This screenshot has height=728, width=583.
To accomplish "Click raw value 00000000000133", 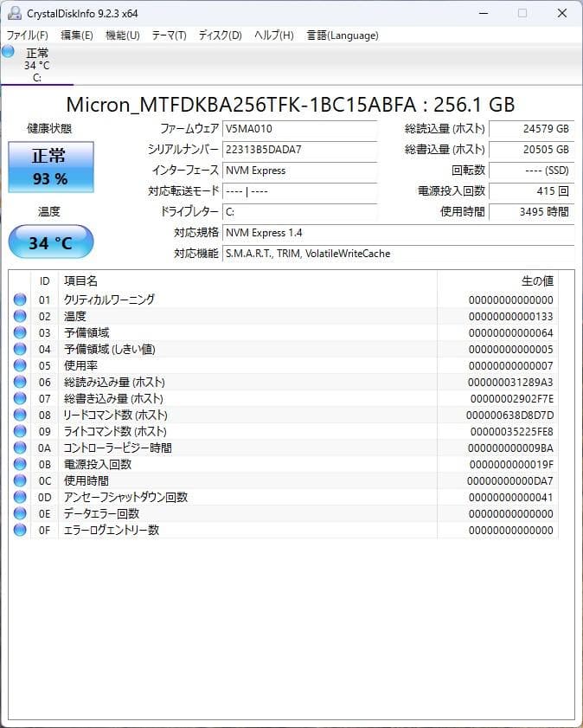I will 510,317.
